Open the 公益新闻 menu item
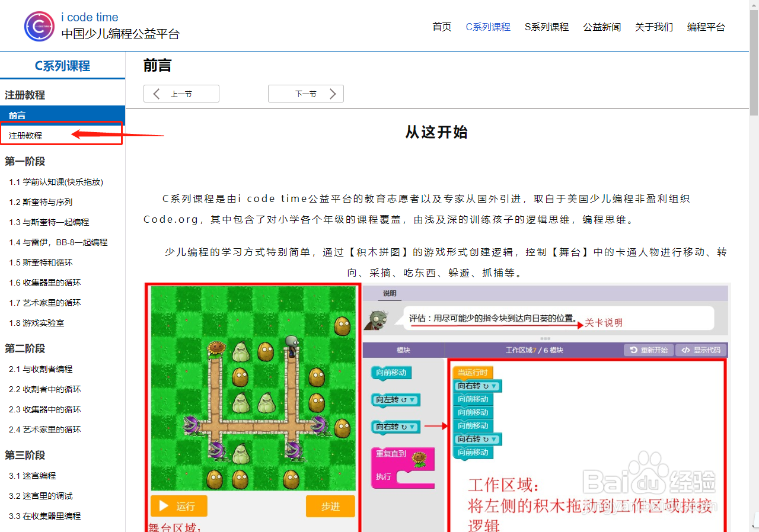Viewport: 759px width, 532px height. (x=602, y=27)
